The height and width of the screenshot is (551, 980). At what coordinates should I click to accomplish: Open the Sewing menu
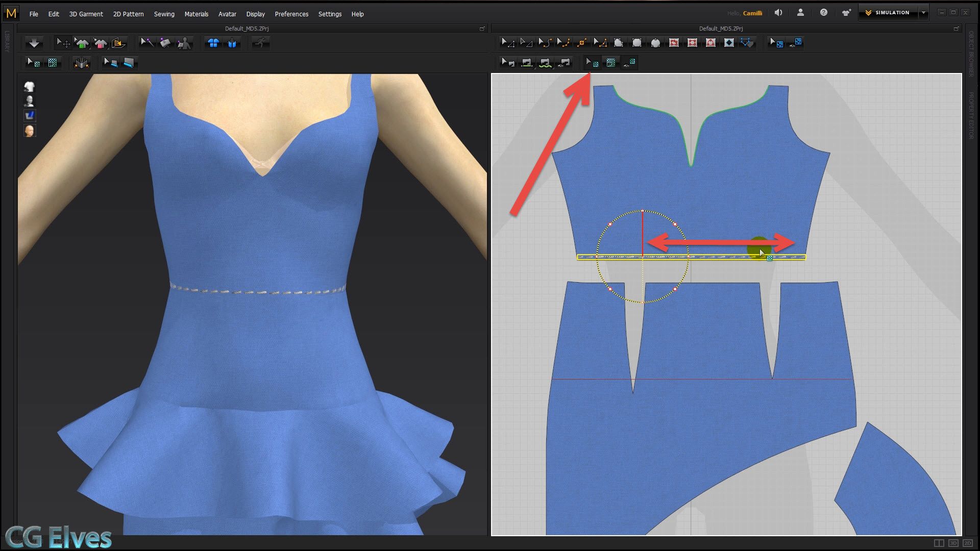point(164,14)
